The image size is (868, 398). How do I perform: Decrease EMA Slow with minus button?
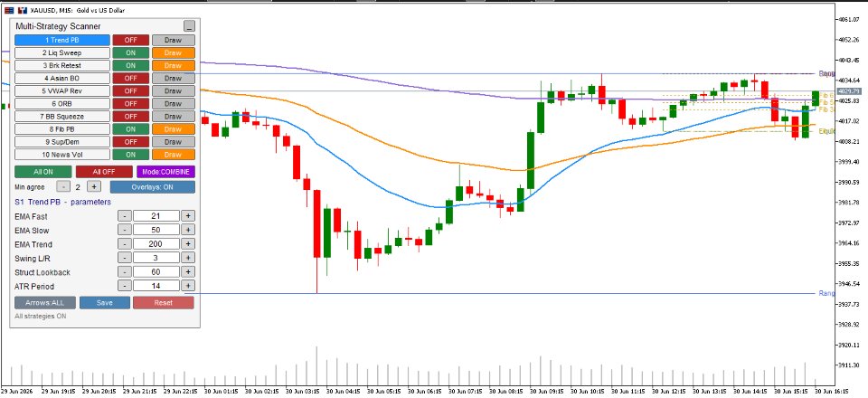pyautogui.click(x=125, y=230)
